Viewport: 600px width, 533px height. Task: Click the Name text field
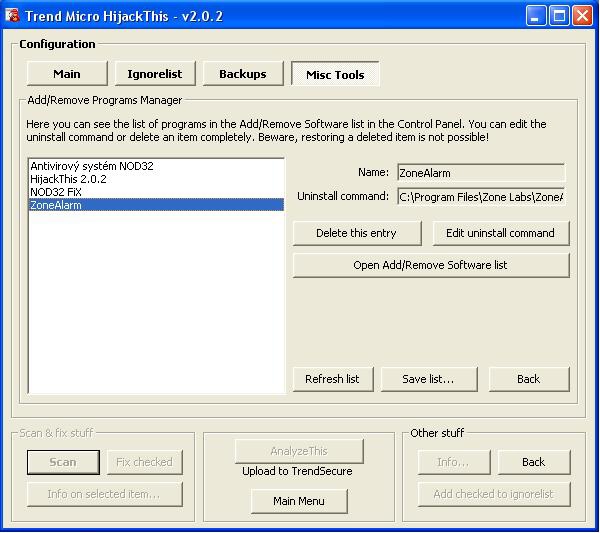pos(480,173)
